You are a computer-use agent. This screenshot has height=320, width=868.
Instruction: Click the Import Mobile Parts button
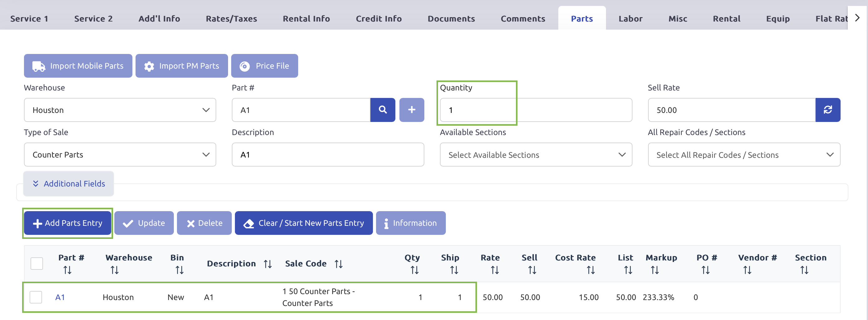(78, 66)
